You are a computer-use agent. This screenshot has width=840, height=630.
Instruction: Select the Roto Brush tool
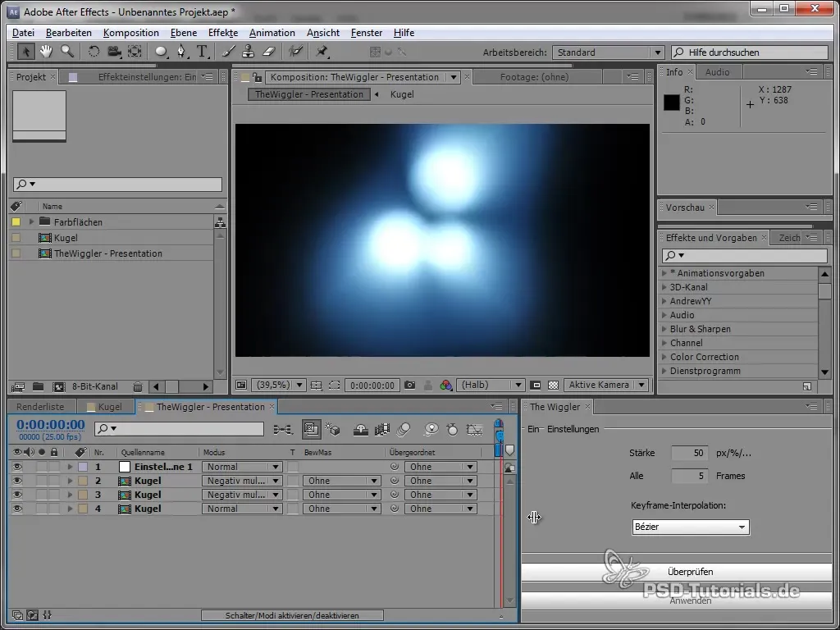295,52
